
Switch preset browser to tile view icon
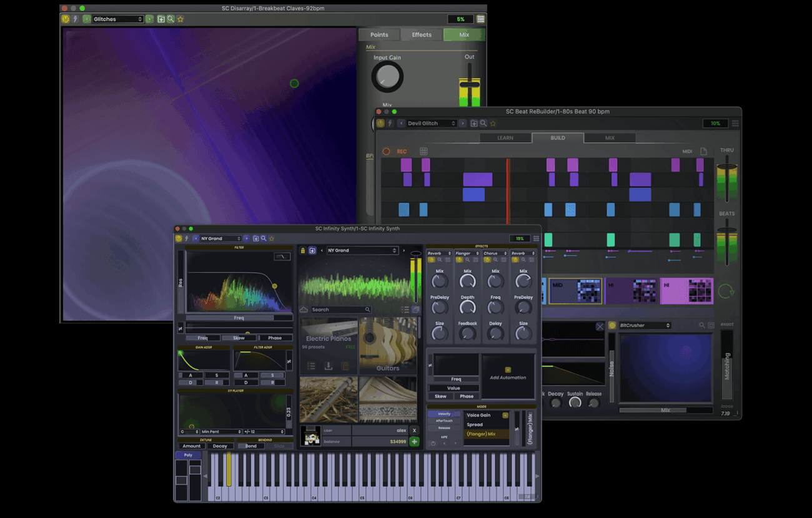[415, 310]
